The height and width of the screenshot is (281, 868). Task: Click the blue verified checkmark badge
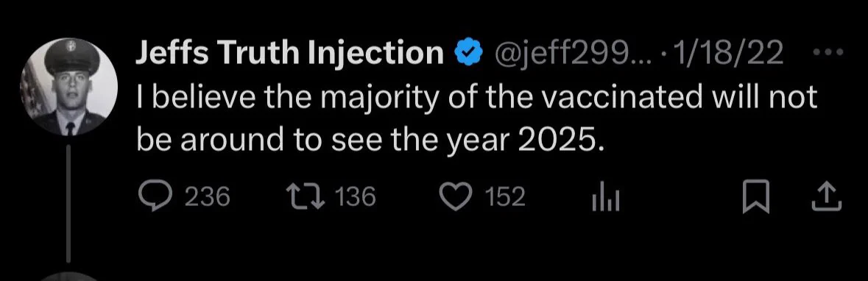[467, 53]
